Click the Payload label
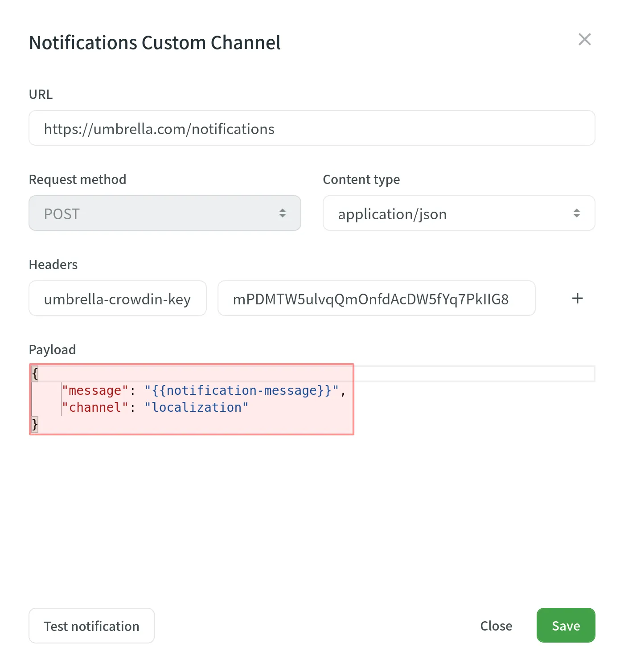Screen dimensions: 624x672 pyautogui.click(x=52, y=350)
